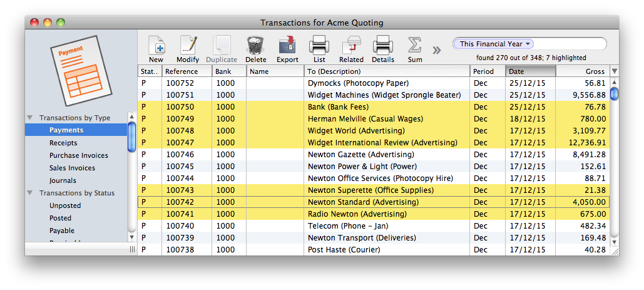Select Unposted status in sidebar
Screen dimensions: 644x290
(76, 205)
